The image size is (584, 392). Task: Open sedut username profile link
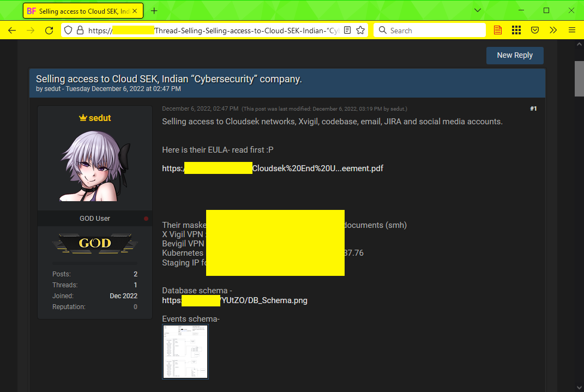[99, 118]
